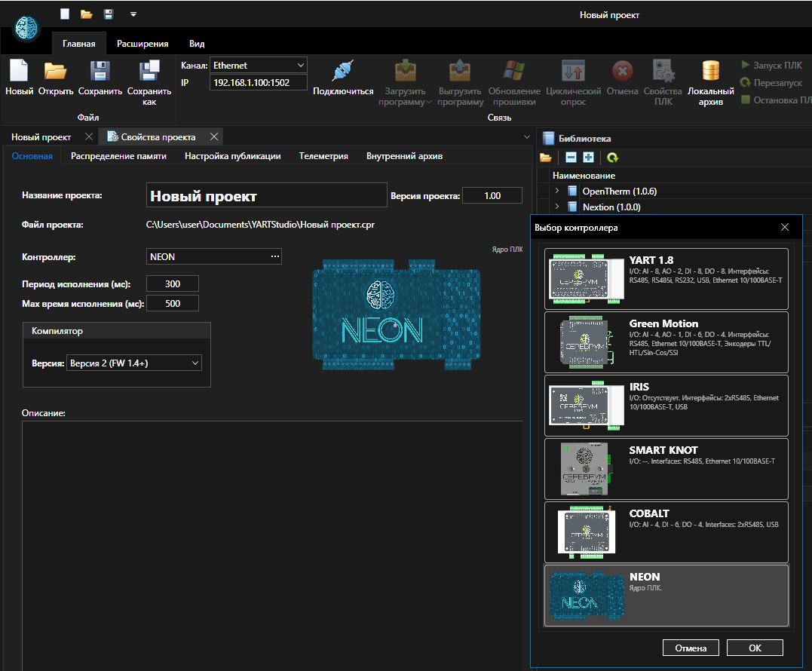Select the Новый проект document tab
Screen dimensions: 812x671
pyautogui.click(x=41, y=137)
